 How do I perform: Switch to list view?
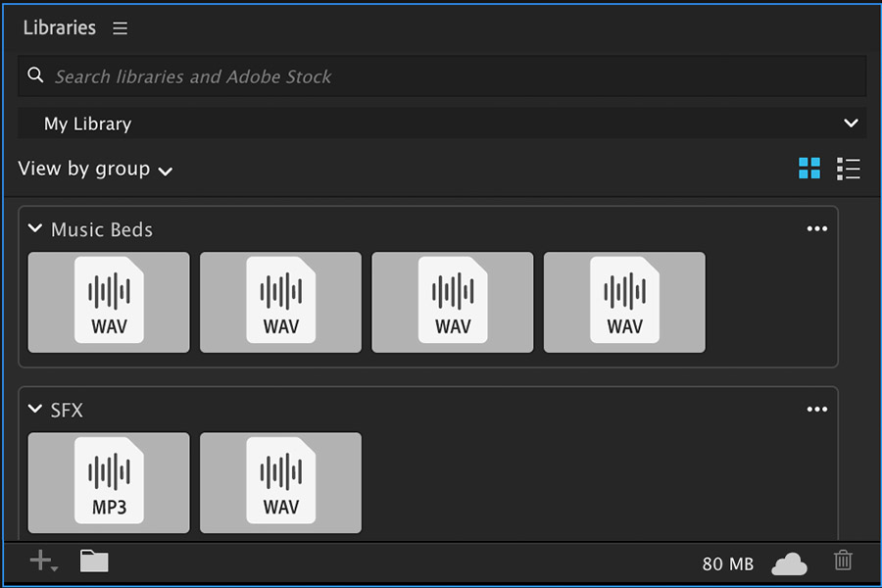pos(848,169)
